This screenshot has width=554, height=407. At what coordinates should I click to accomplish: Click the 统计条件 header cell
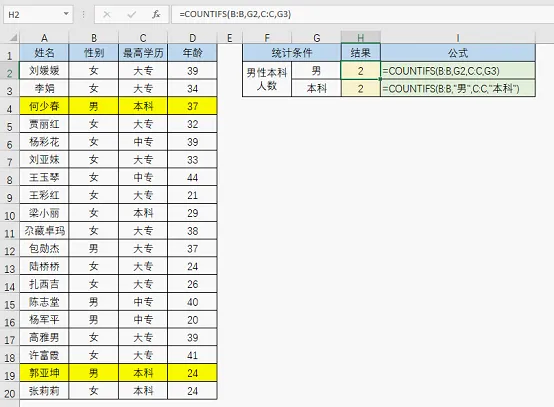click(292, 53)
